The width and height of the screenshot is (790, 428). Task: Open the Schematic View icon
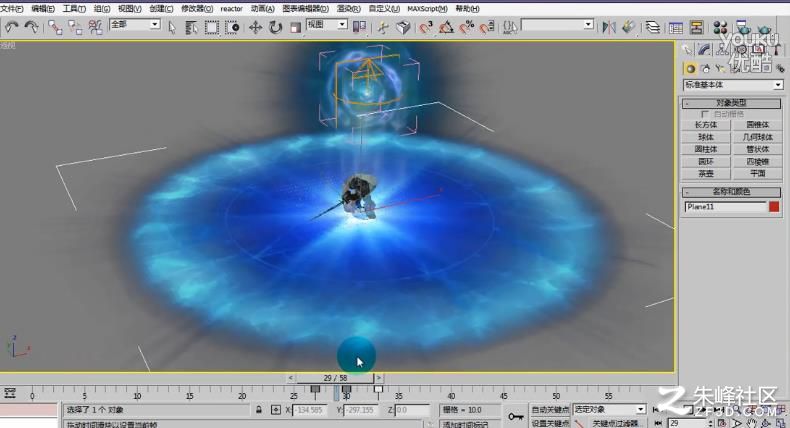coord(697,27)
